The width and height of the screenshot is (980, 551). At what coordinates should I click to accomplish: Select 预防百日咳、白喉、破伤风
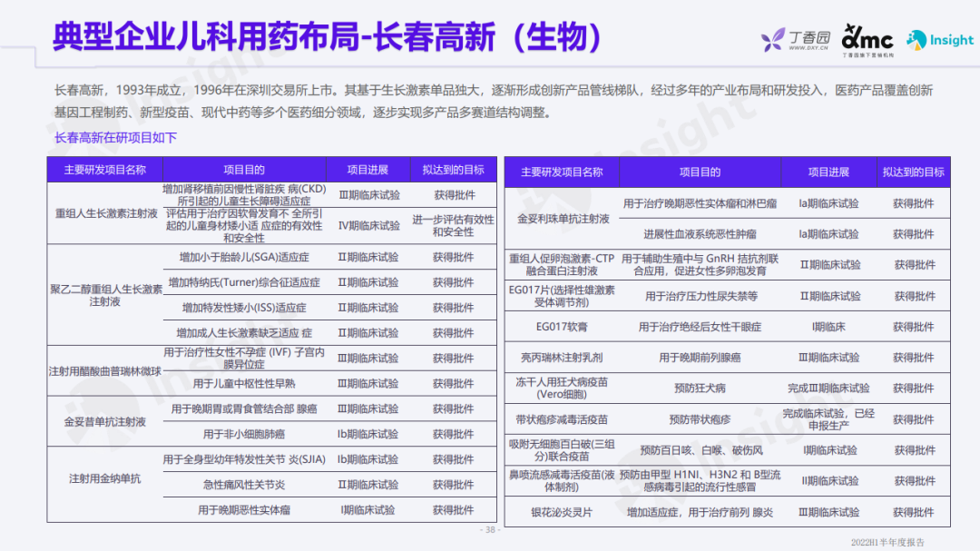tap(700, 450)
